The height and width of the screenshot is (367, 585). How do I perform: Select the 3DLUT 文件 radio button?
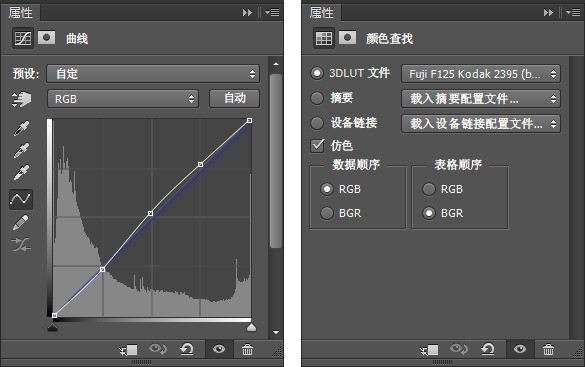pyautogui.click(x=317, y=73)
